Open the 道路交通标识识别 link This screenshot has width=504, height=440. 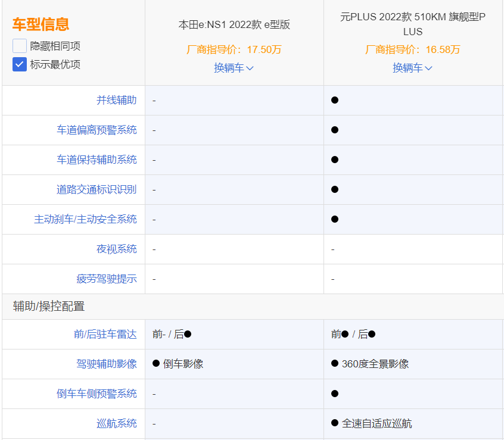(x=97, y=189)
